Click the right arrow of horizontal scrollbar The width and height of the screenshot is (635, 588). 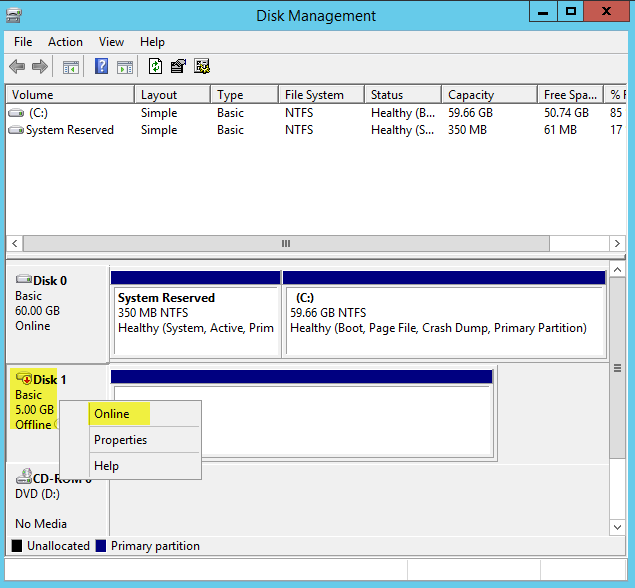617,243
